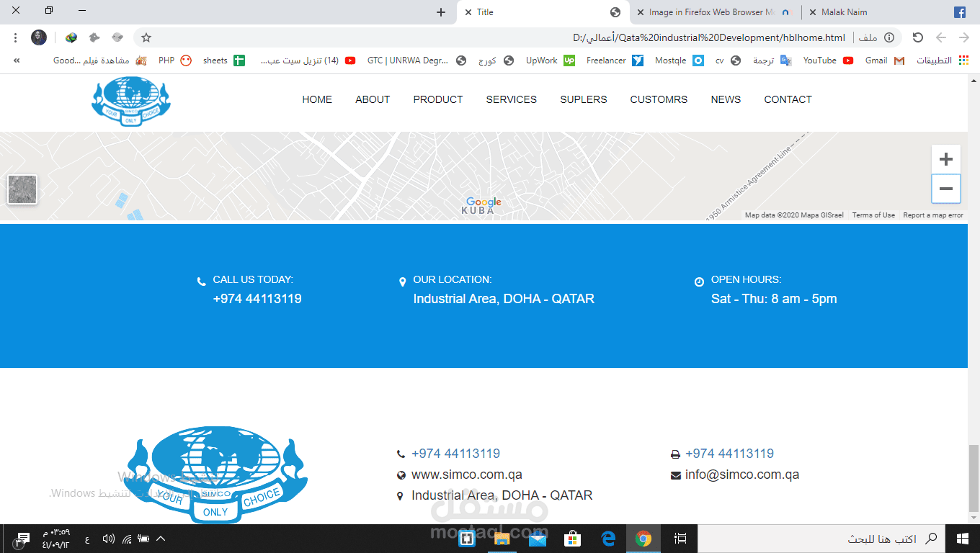Viewport: 980px width, 553px height.
Task: Open the UpWork bookmark
Action: pos(550,60)
